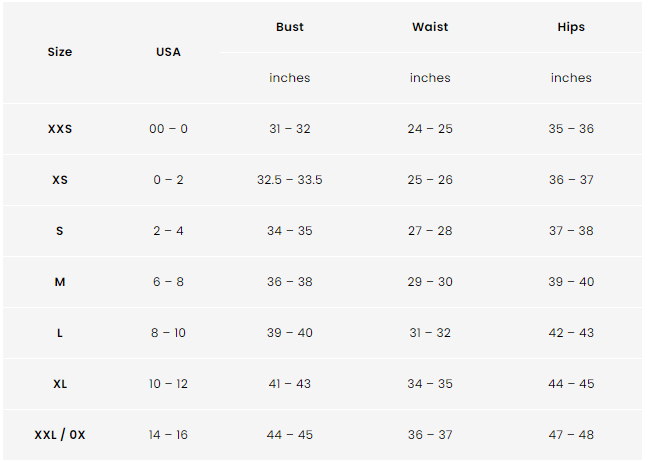Select waist measurement 34 – 35 for XL
The height and width of the screenshot is (461, 655).
coord(430,384)
